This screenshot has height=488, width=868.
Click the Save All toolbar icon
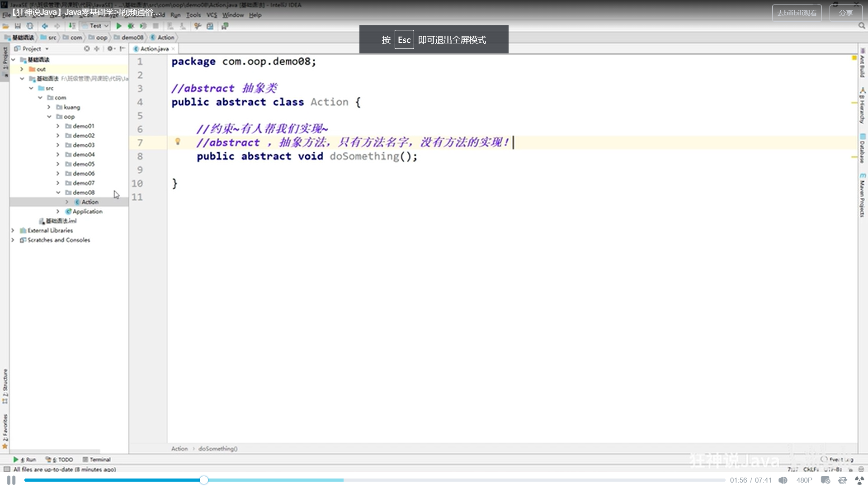[18, 26]
